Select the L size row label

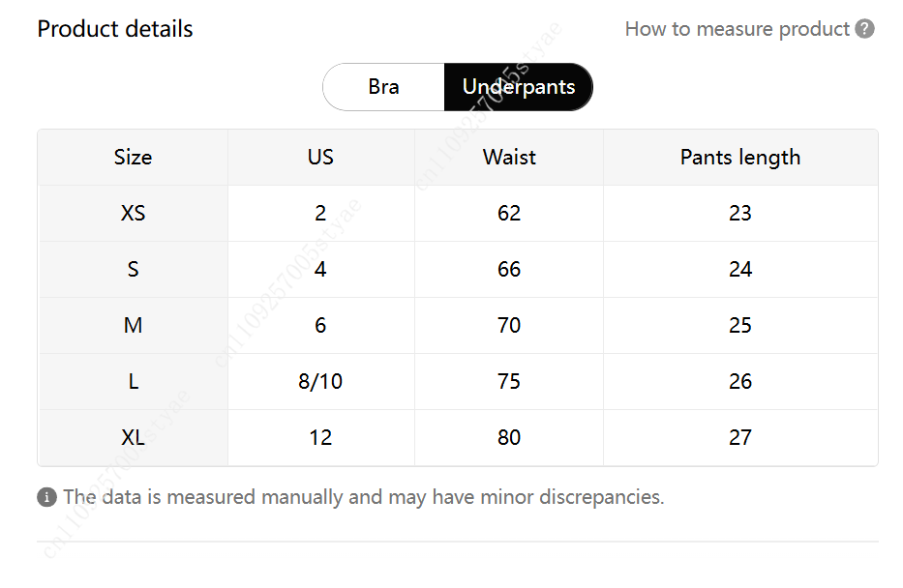click(133, 381)
